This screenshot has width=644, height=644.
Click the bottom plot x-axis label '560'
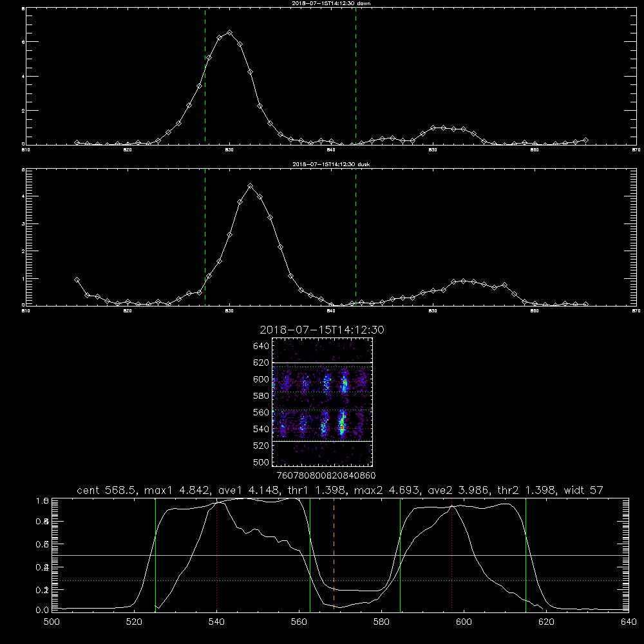tap(299, 621)
